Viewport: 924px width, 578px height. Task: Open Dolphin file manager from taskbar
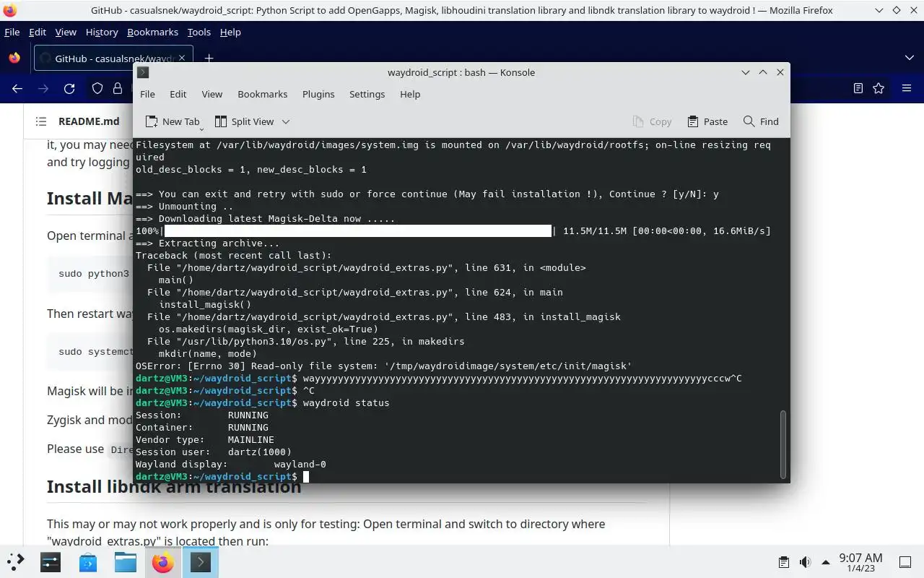coord(126,561)
